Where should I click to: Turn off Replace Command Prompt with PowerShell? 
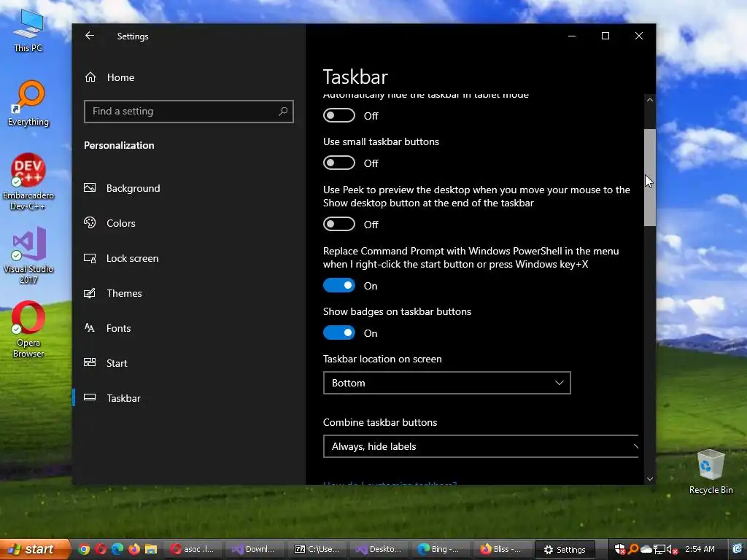tap(339, 285)
